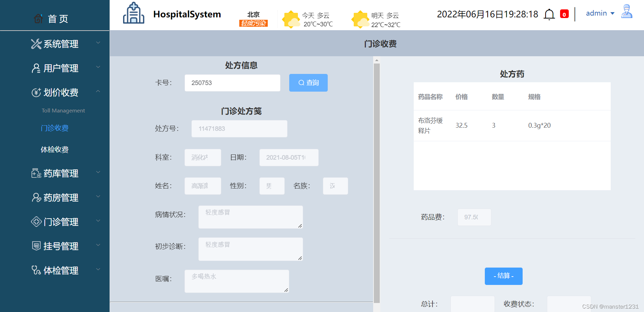Click the 药库管理 medicine storage icon

click(x=36, y=173)
